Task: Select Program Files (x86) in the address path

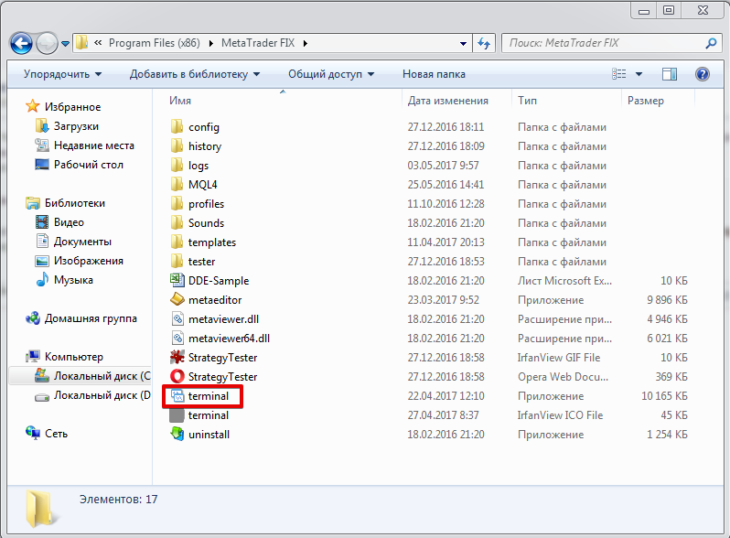Action: coord(154,43)
